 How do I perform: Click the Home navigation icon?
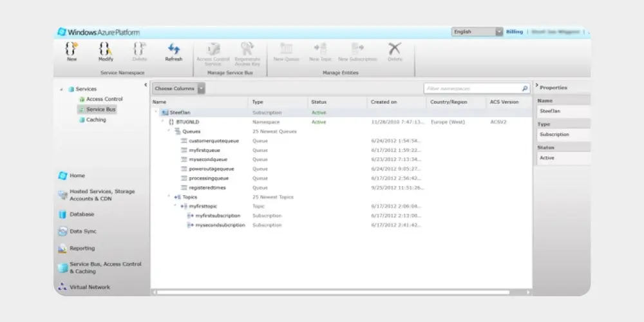[62, 176]
